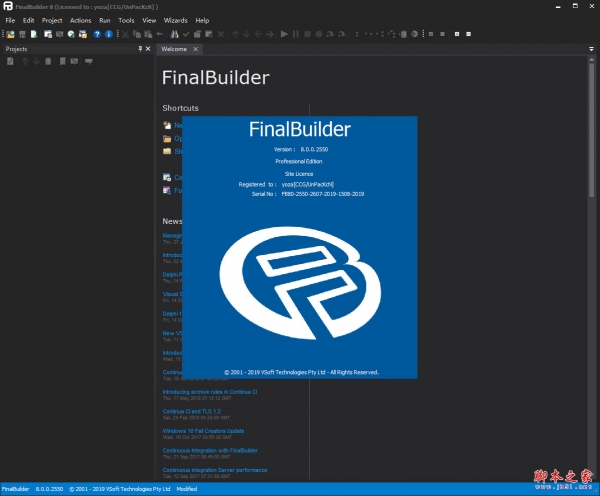The image size is (600, 496).
Task: Click the first Step Over arrow icon
Action: click(x=330, y=34)
